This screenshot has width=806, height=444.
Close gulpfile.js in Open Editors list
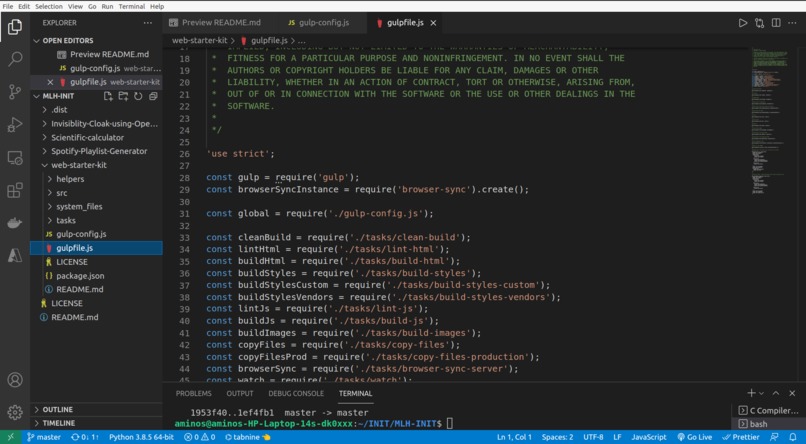pyautogui.click(x=50, y=82)
